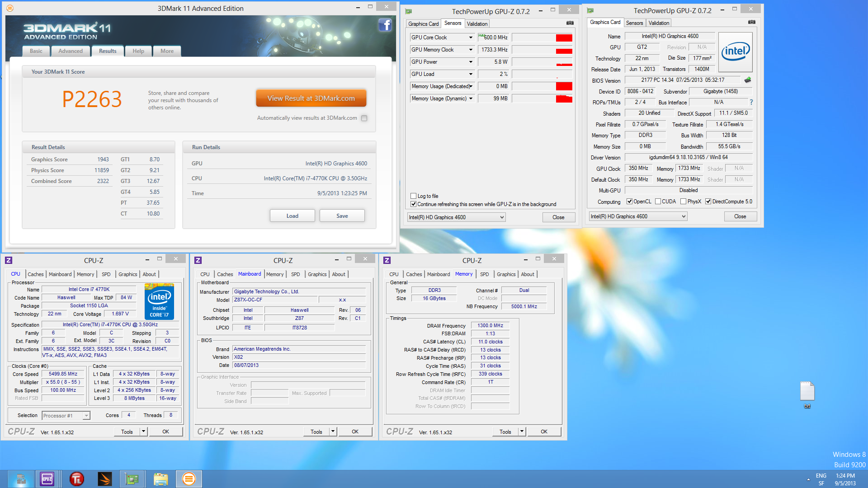Toggle Continue refreshing this screen checkbox
This screenshot has height=488, width=868.
click(413, 204)
